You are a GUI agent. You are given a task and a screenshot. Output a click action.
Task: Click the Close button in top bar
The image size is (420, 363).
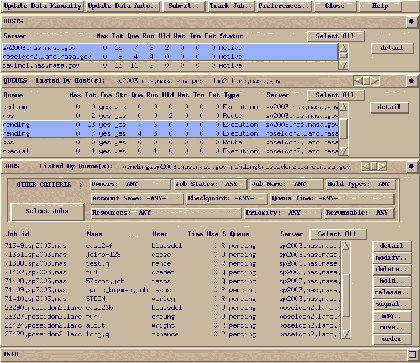[335, 6]
